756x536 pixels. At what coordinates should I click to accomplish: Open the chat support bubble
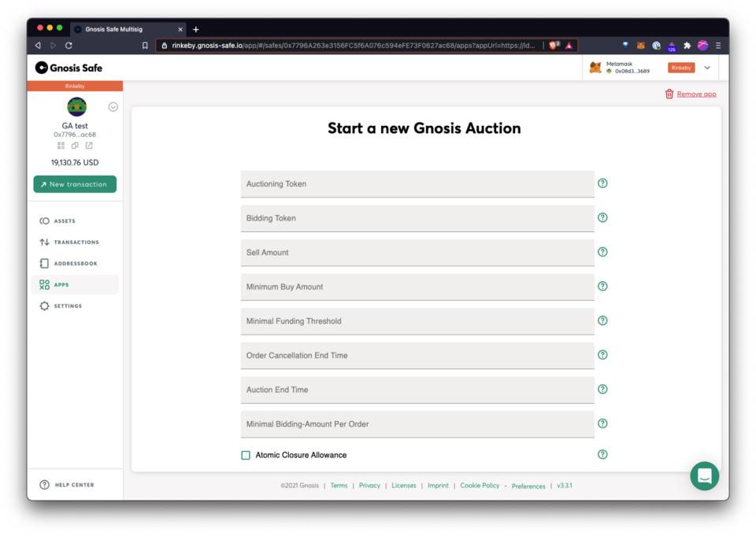704,475
